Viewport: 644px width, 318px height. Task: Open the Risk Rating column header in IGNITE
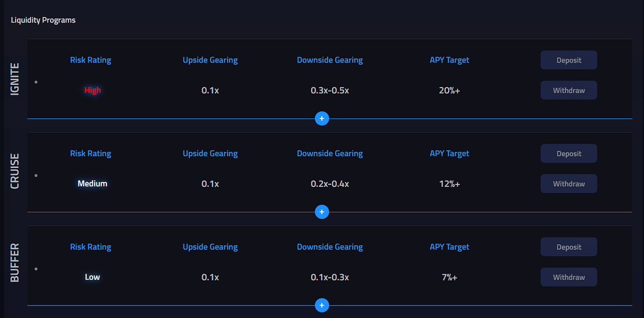tap(91, 60)
